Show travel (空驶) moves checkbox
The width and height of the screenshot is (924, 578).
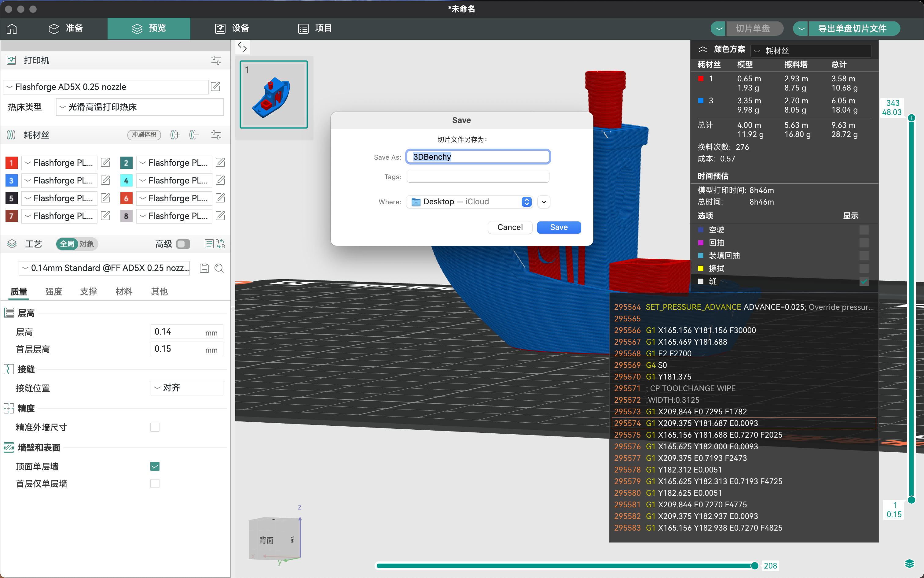click(x=864, y=230)
